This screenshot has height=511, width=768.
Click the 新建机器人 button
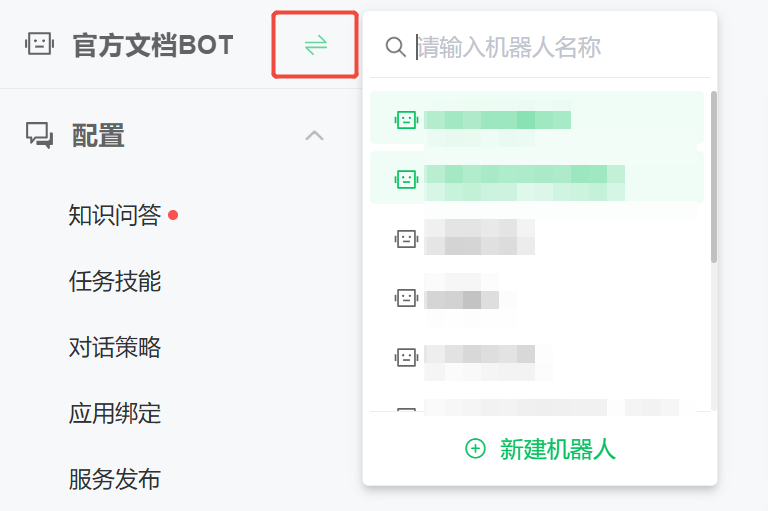point(540,449)
